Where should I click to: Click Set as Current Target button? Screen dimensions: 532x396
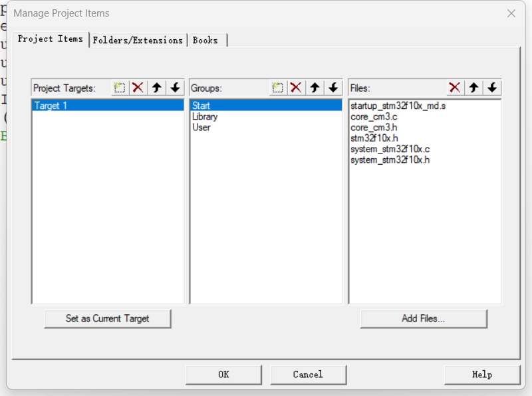click(x=108, y=319)
